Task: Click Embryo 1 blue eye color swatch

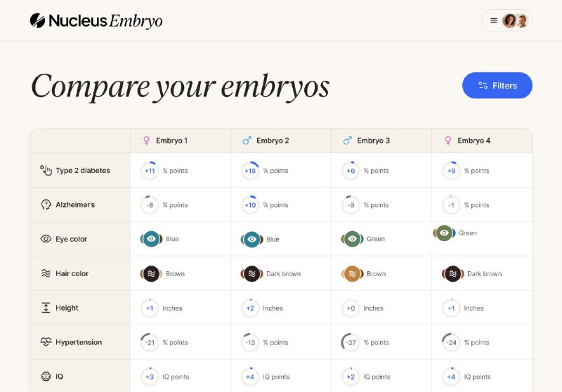Action: pos(151,239)
